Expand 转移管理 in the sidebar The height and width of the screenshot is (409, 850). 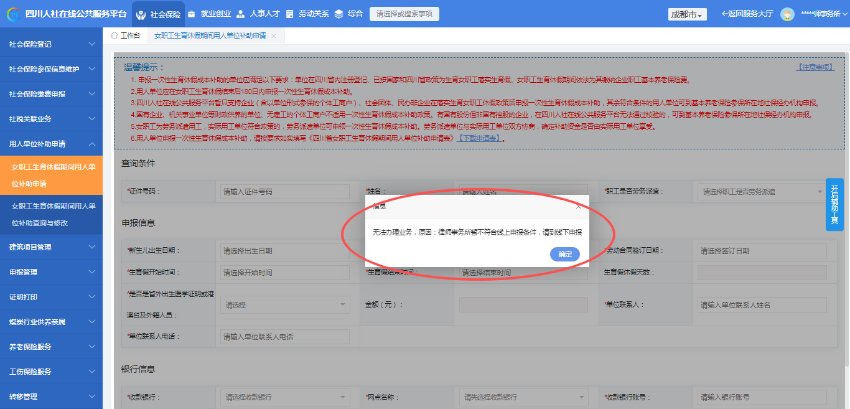pos(51,397)
